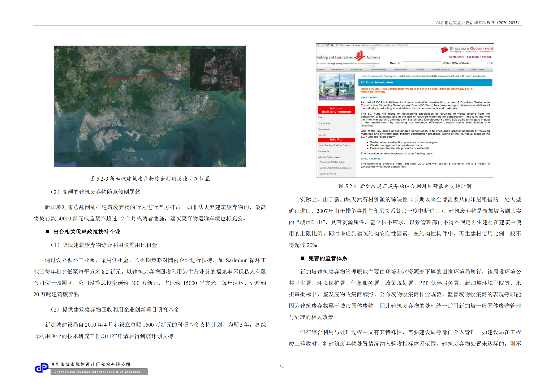Click the Friendly sidebar link
The width and height of the screenshot is (555, 392).
point(322,135)
